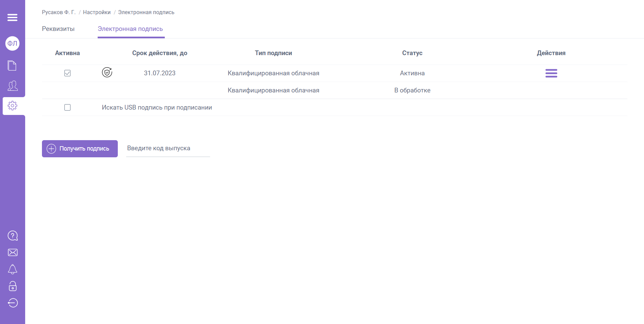Viewport: 644px width, 324px height.
Task: Click the logout icon in sidebar
Action: tap(12, 303)
